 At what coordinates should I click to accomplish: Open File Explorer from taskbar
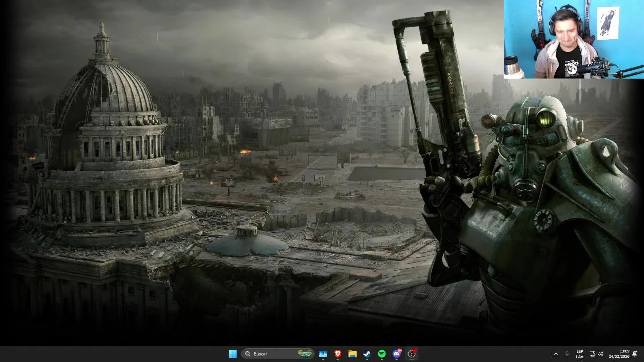point(352,354)
